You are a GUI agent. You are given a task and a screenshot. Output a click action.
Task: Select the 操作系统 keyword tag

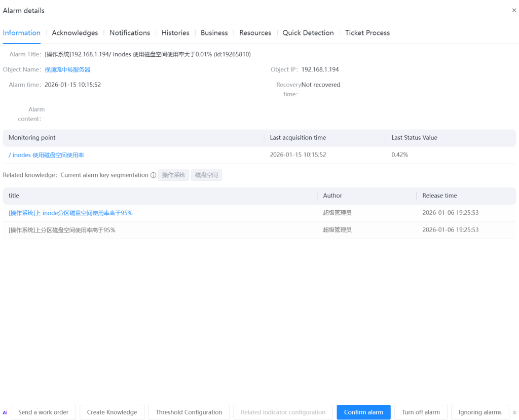pyautogui.click(x=173, y=175)
